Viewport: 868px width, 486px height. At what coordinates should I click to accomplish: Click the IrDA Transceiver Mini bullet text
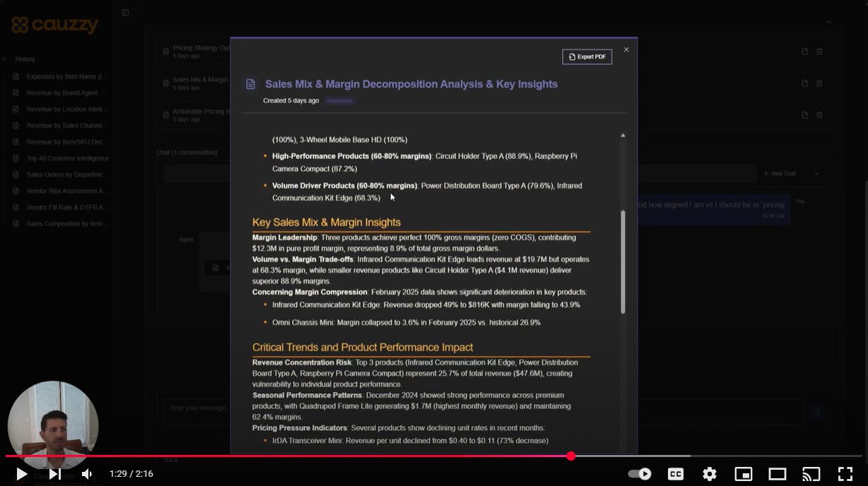pyautogui.click(x=410, y=441)
